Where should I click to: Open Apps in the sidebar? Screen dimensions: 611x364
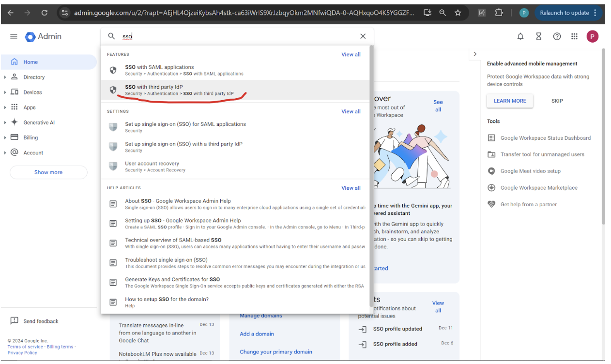30,107
